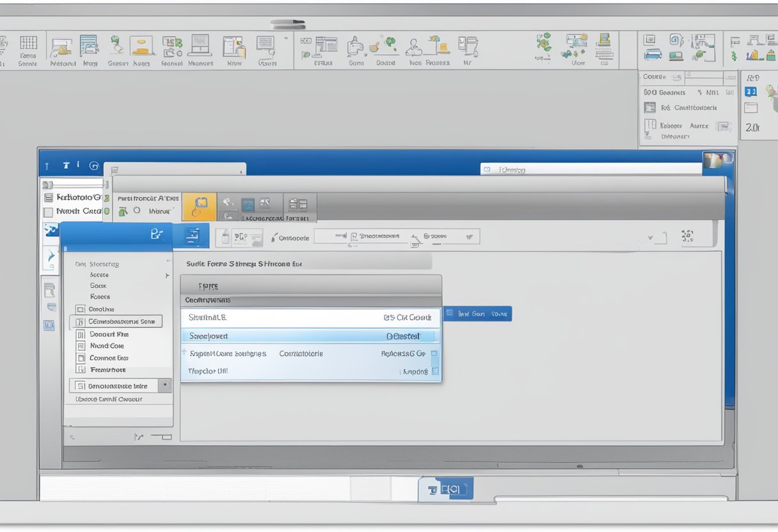Open the dropdown button on the bottom sidebar row

click(165, 386)
